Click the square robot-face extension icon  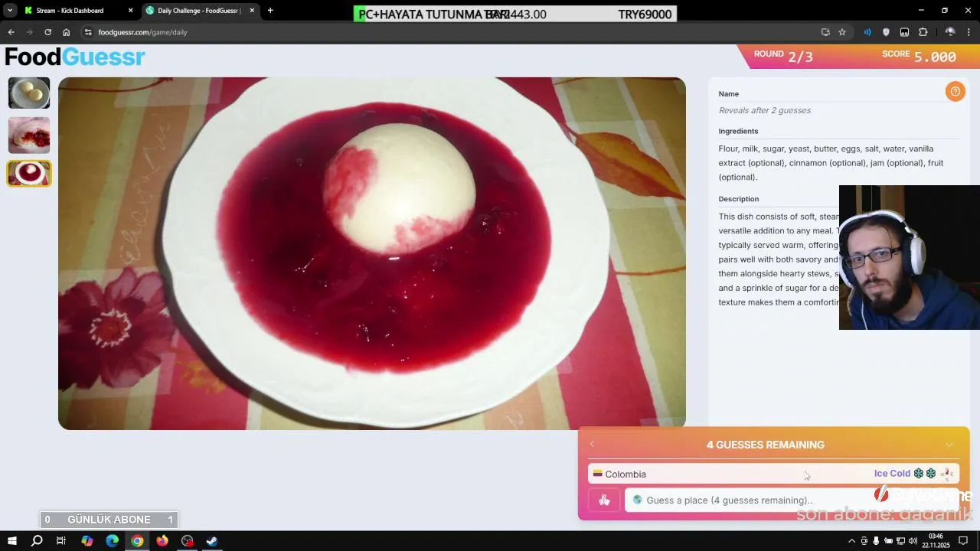(904, 32)
